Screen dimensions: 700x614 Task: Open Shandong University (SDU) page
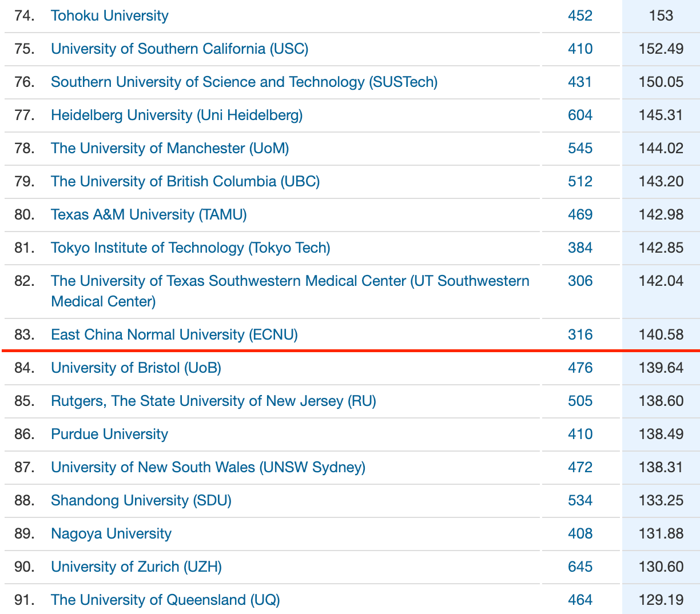(141, 500)
